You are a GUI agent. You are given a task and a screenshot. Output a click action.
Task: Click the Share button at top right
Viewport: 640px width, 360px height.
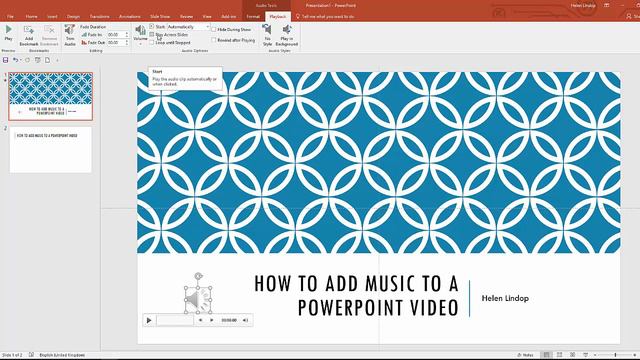(x=633, y=17)
